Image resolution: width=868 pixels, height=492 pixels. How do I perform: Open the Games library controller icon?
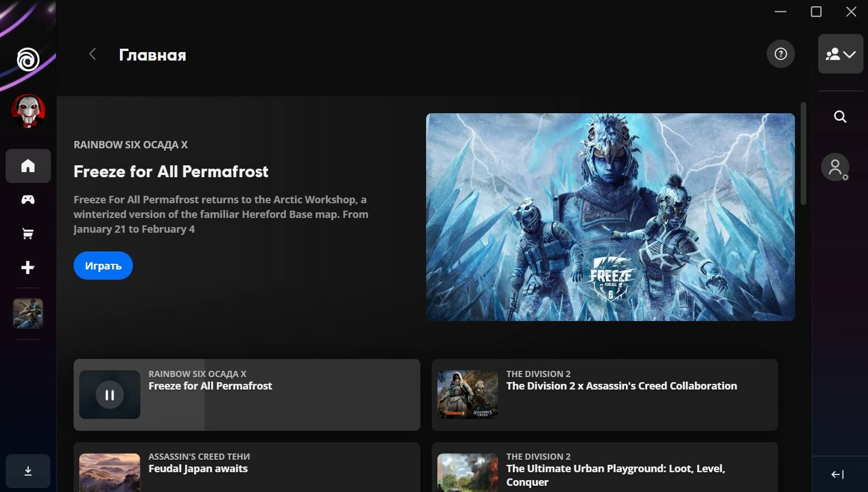(28, 199)
